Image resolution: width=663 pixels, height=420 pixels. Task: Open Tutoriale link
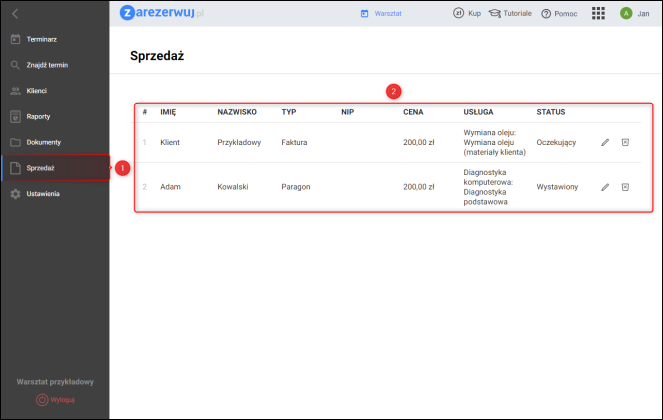coord(510,14)
